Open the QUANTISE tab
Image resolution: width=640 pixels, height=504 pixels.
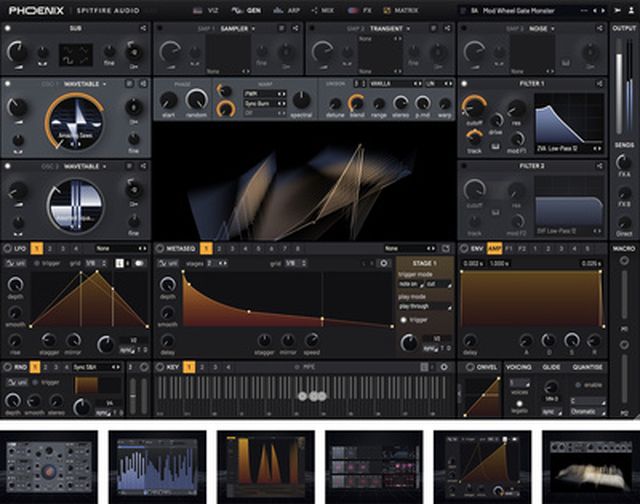click(x=587, y=367)
